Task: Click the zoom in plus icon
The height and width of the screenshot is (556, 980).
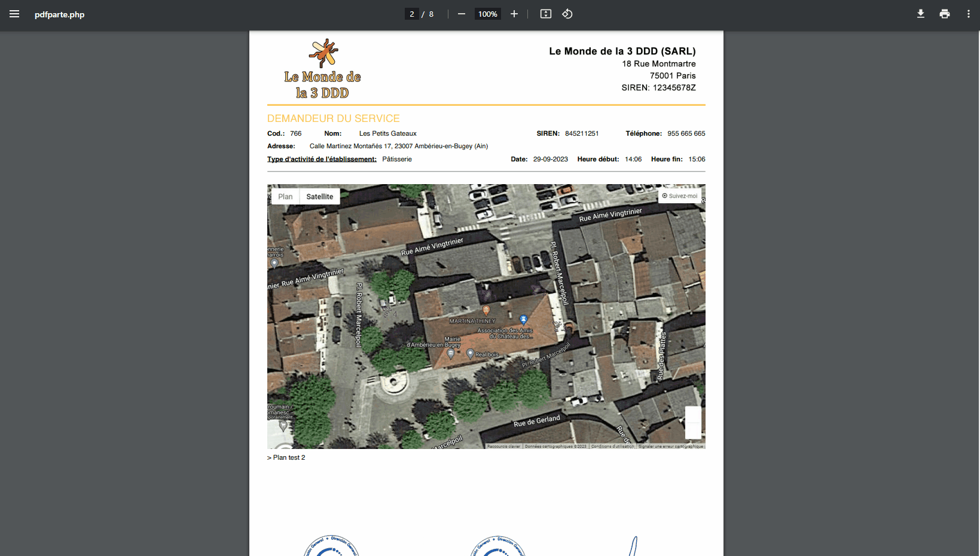Action: pyautogui.click(x=514, y=14)
